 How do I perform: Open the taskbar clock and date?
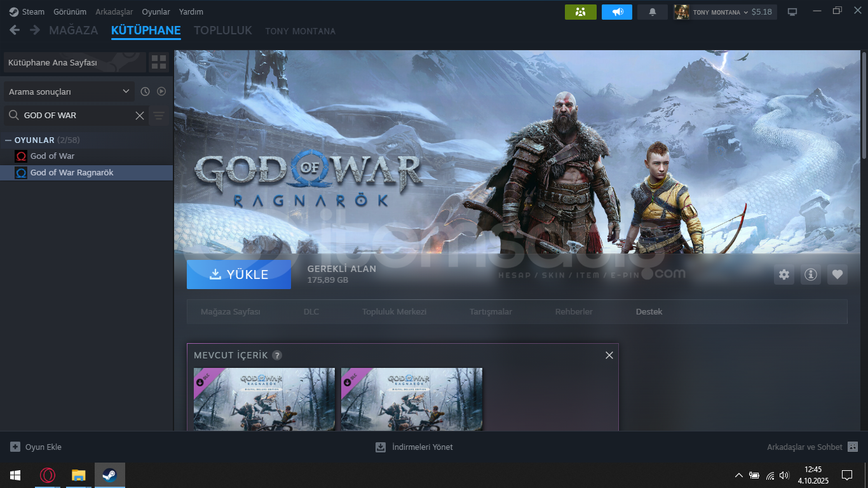(x=813, y=475)
